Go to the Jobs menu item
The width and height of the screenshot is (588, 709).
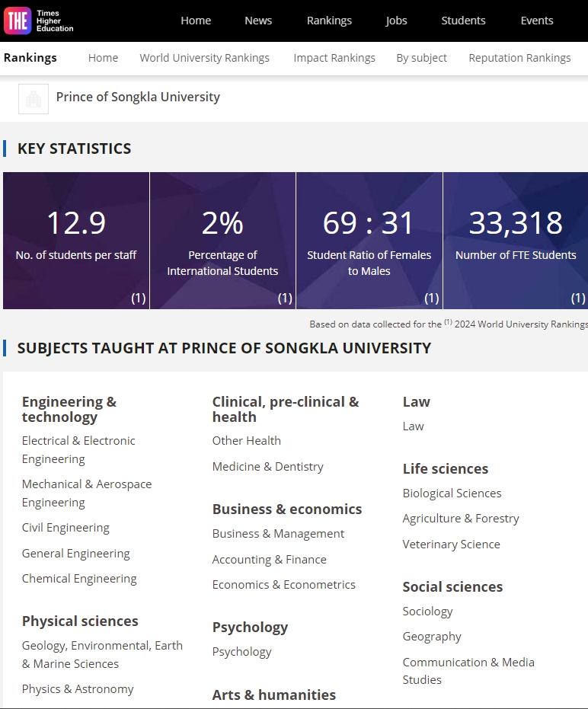point(396,21)
